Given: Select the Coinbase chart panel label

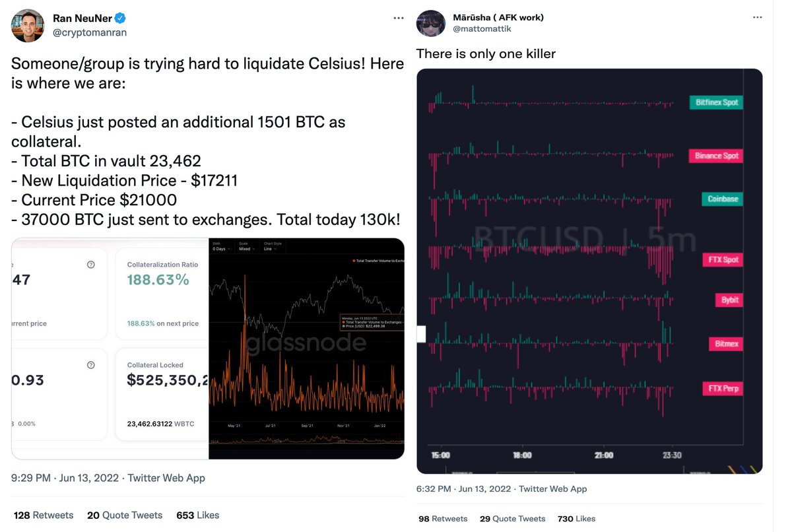Looking at the screenshot, I should (721, 199).
